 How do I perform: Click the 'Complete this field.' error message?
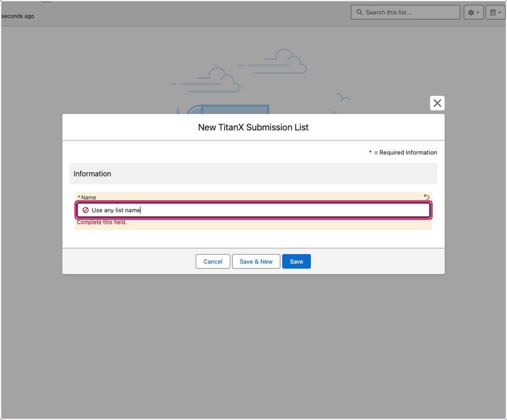102,222
